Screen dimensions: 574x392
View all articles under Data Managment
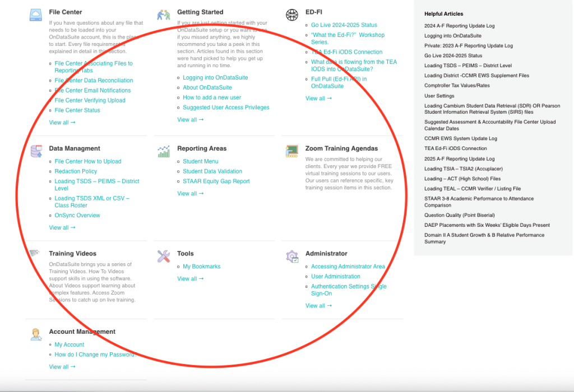(x=62, y=227)
